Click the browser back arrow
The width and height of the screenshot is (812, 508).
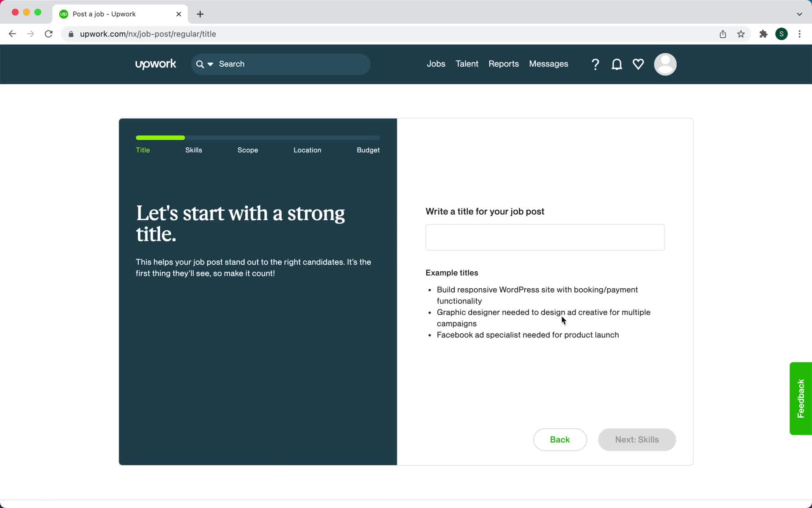[x=12, y=34]
